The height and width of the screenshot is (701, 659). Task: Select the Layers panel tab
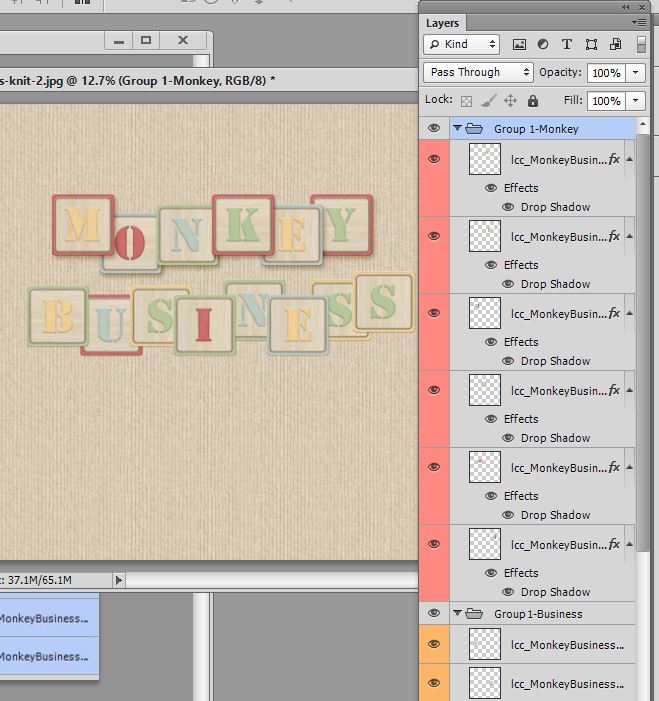click(442, 23)
